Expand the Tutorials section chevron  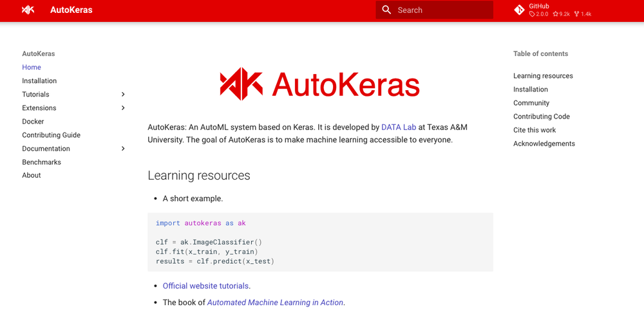coord(123,95)
